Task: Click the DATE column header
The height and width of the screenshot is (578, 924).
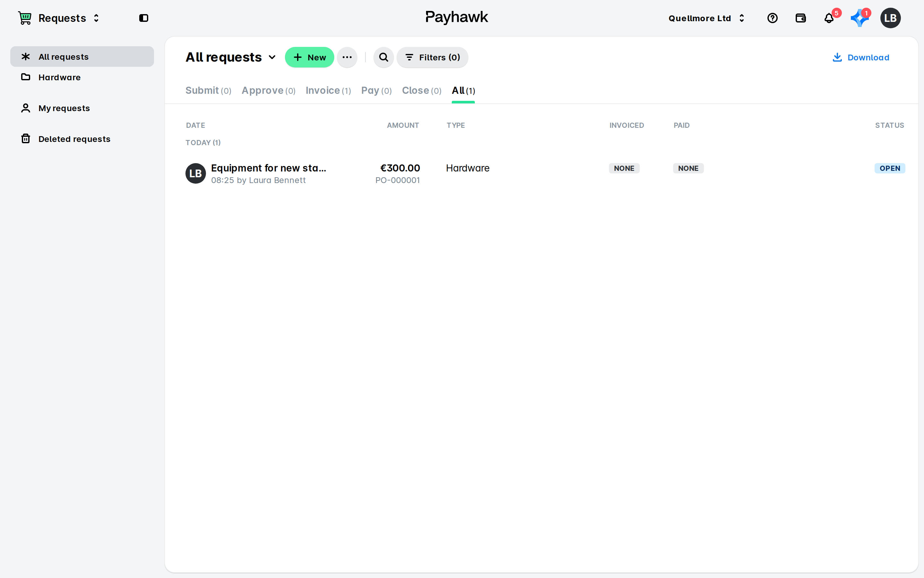Action: [x=195, y=125]
